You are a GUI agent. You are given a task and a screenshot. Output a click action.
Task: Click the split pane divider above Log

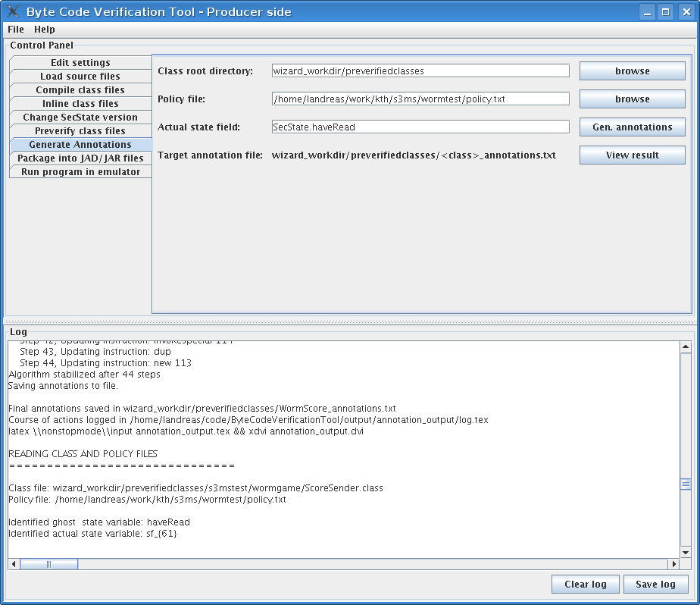click(350, 321)
